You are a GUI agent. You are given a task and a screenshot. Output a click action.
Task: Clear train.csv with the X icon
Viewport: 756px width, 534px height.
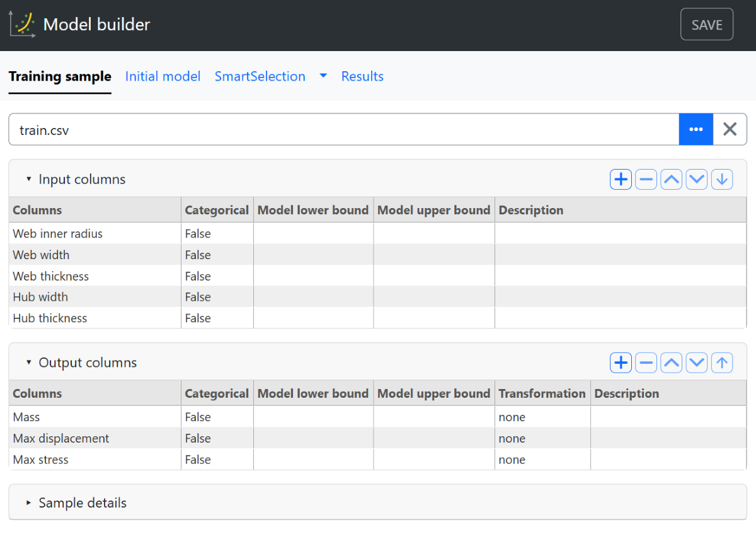click(x=730, y=129)
